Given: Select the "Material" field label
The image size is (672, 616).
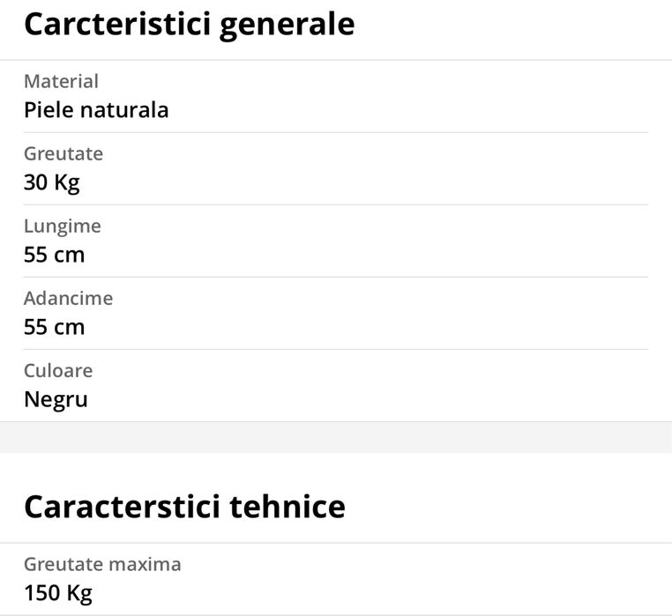Looking at the screenshot, I should point(61,82).
